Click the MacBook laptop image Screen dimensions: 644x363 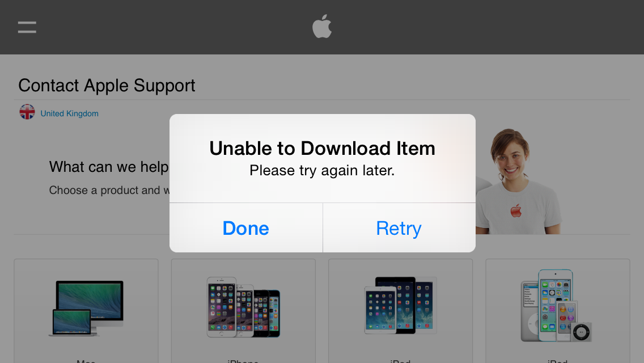click(73, 323)
